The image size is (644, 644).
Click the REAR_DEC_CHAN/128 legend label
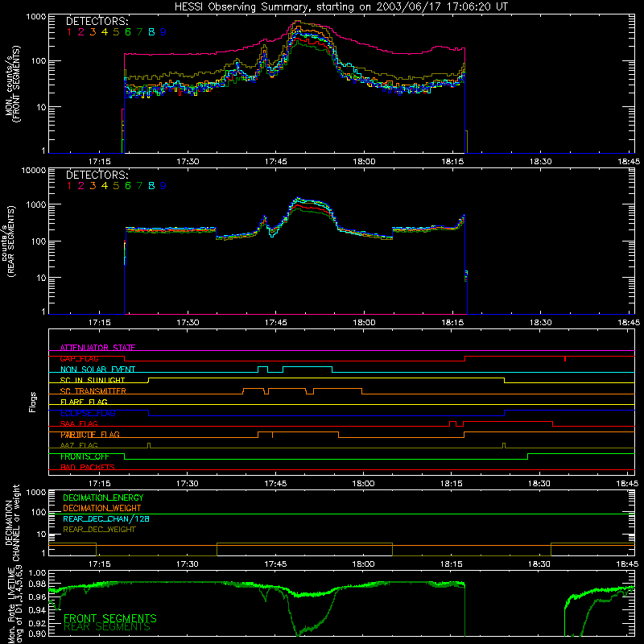[106, 518]
